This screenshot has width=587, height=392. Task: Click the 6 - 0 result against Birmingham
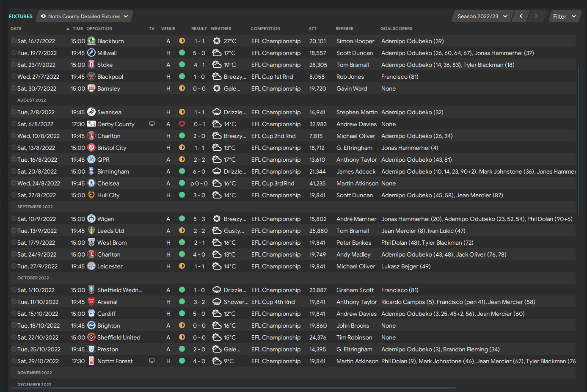click(x=199, y=171)
